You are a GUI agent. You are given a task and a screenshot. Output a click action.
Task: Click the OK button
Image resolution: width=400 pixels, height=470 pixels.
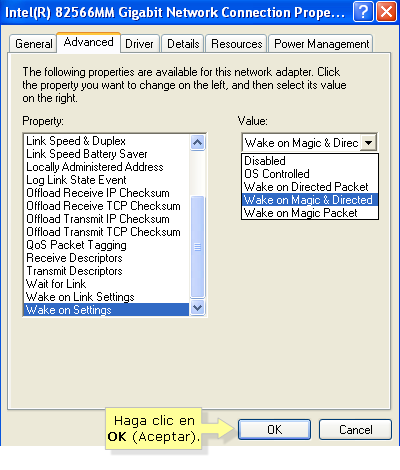tap(274, 429)
